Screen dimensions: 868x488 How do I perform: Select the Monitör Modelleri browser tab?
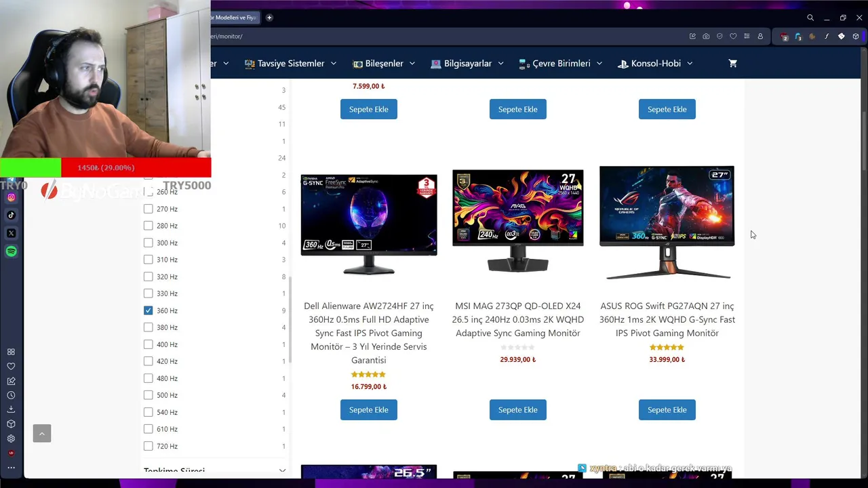coord(234,18)
